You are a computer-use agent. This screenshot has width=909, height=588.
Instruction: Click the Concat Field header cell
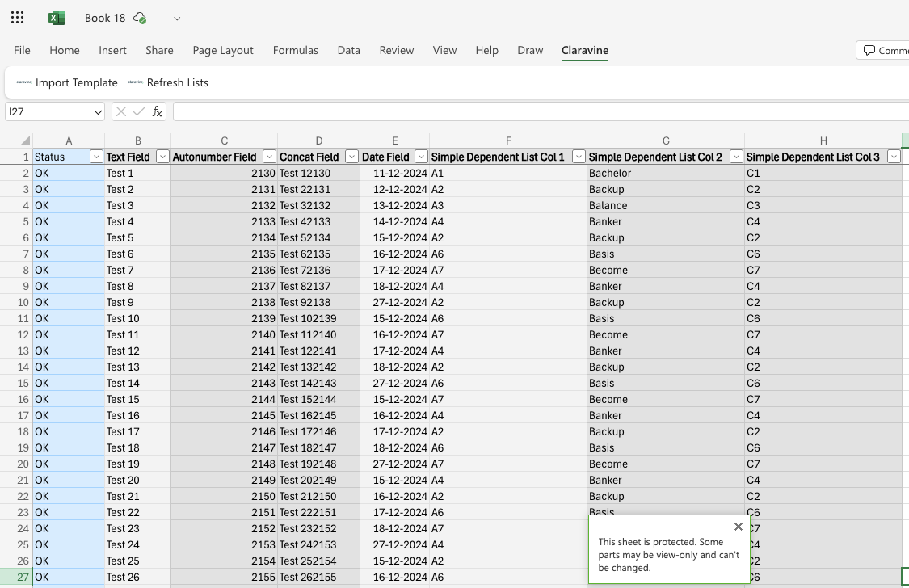[x=318, y=157]
